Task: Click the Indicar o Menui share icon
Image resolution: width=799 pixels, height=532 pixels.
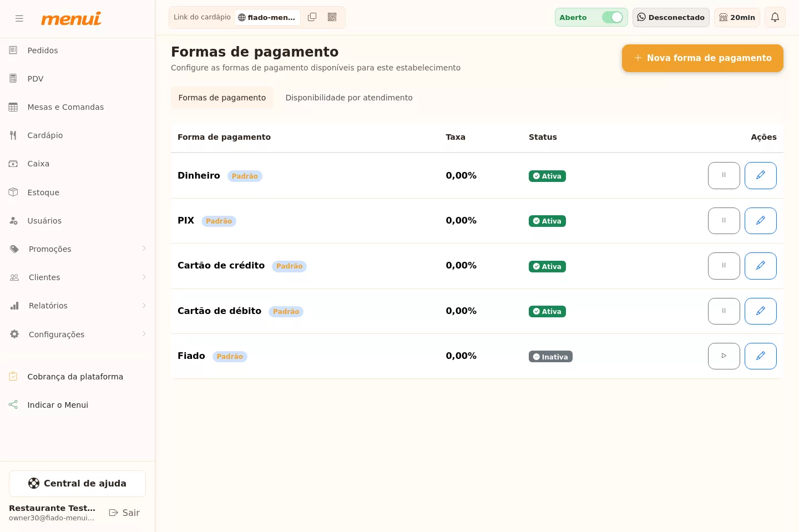Action: pos(13,404)
